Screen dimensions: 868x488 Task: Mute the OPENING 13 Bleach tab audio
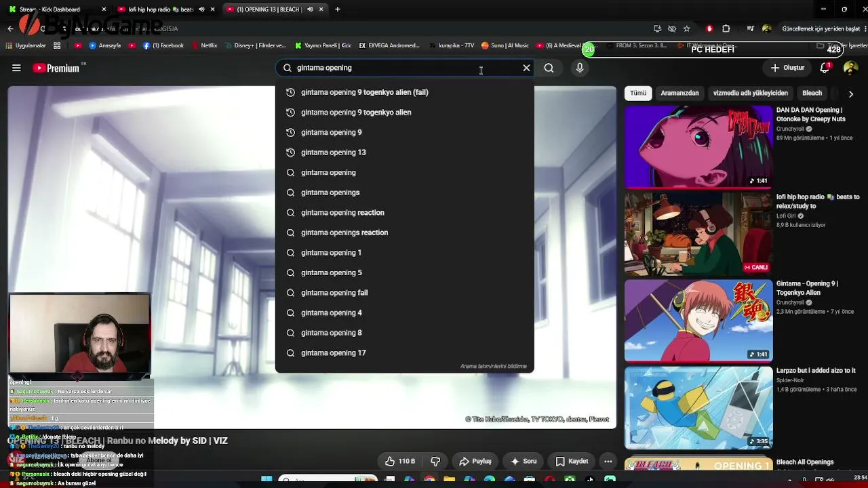310,9
